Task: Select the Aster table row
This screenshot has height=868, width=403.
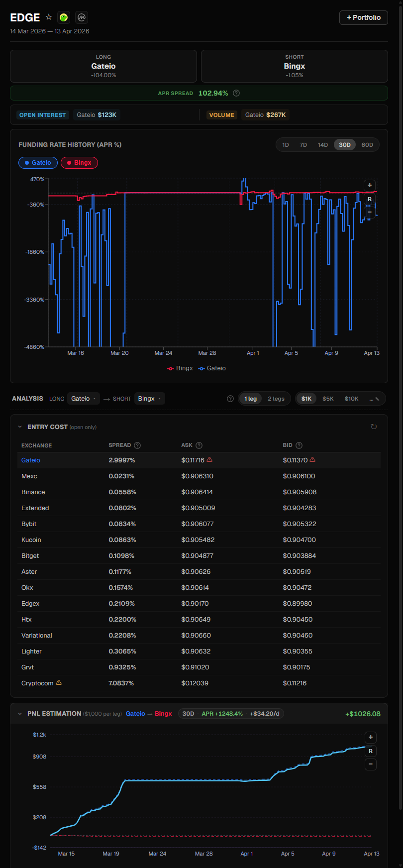Action: pyautogui.click(x=199, y=572)
